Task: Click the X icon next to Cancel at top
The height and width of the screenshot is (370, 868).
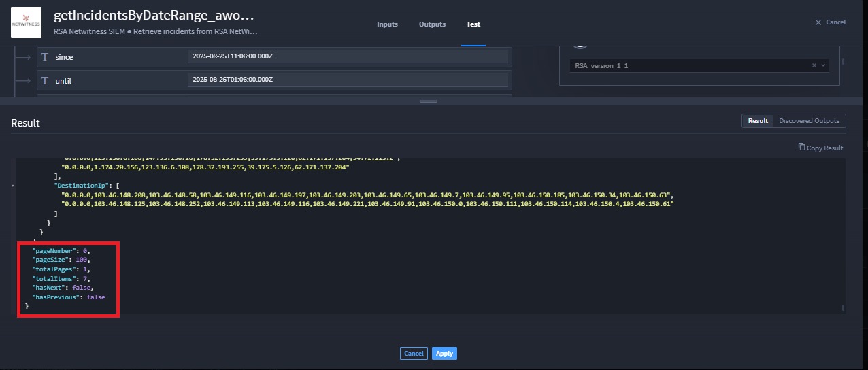Action: pyautogui.click(x=818, y=22)
